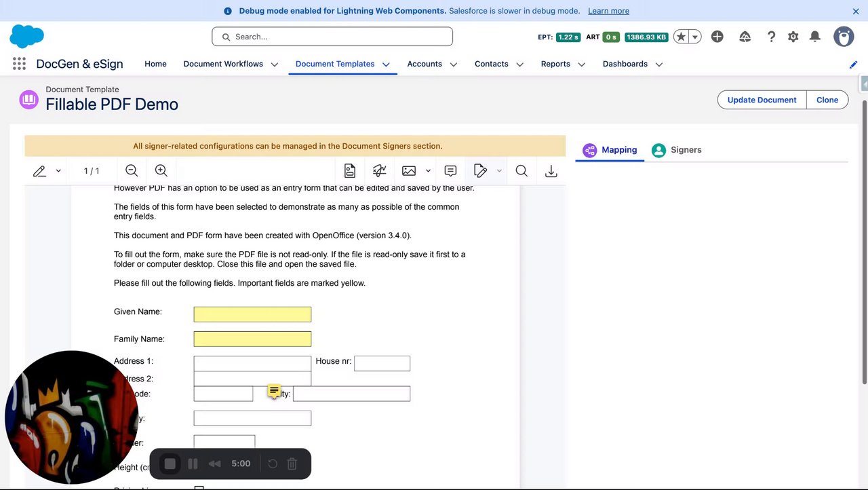Follow the Learn more link
Viewport: 868px width, 490px height.
[608, 11]
